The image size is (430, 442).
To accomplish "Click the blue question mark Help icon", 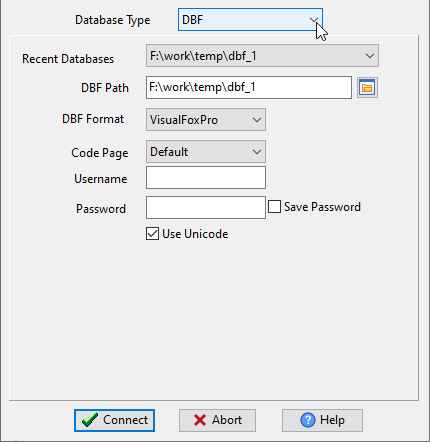I will click(308, 420).
